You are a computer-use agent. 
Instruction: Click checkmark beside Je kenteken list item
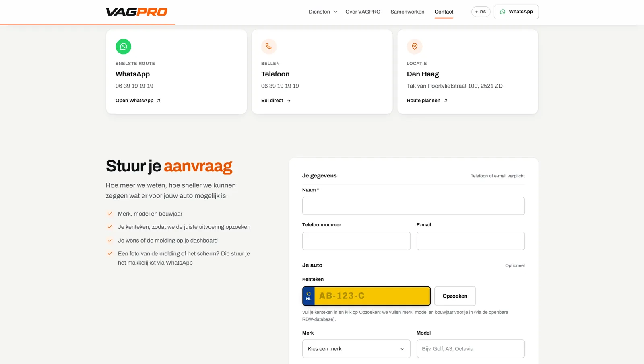[110, 227]
